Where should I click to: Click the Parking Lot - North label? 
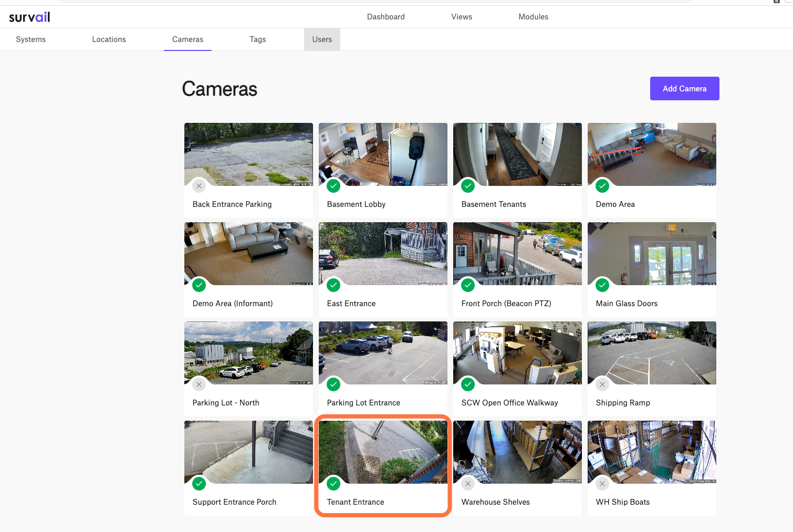(226, 403)
